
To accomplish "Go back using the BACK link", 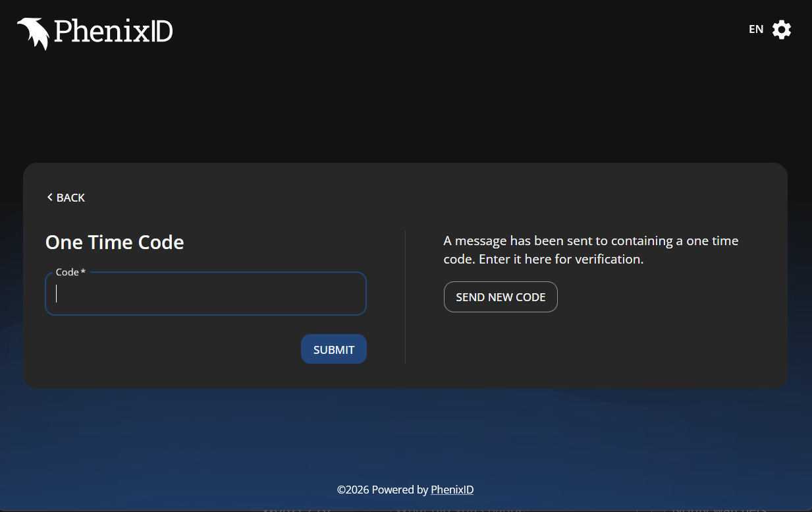I will (x=66, y=197).
